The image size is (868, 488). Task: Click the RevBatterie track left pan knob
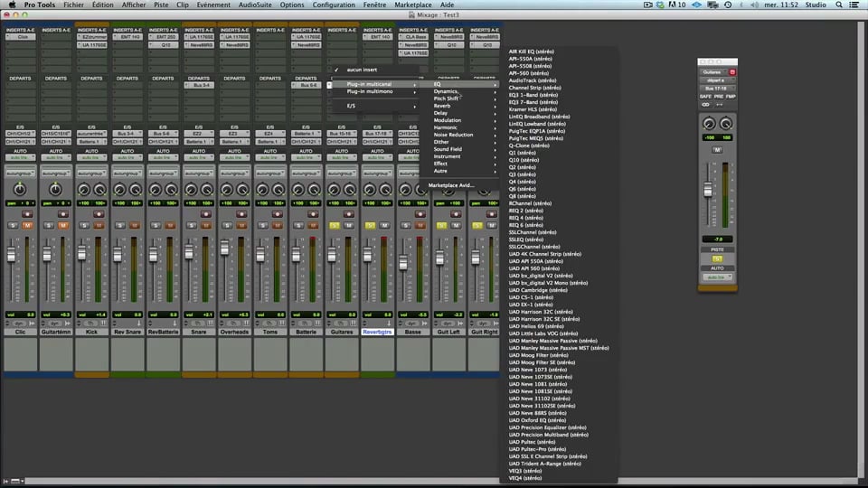tap(155, 191)
